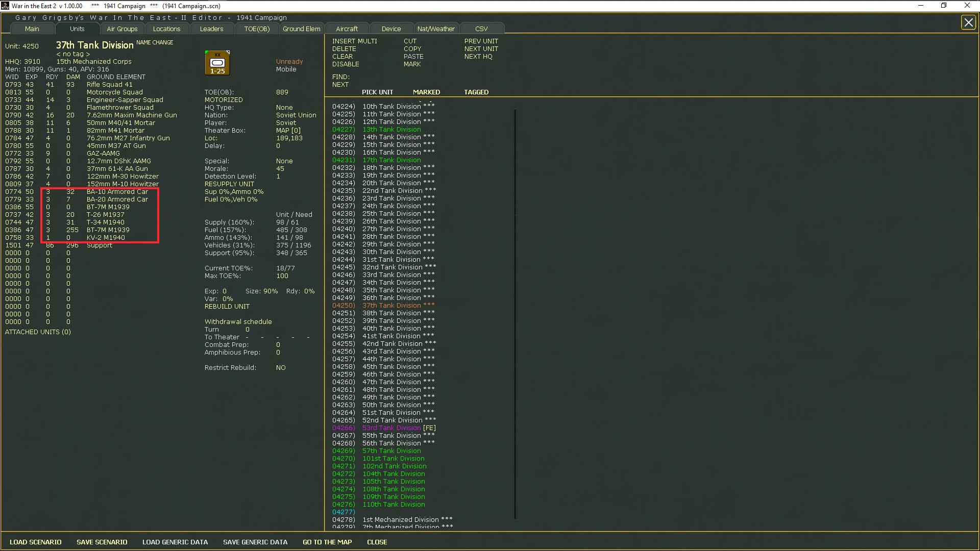Select the MARKED list filter
Image resolution: width=980 pixels, height=551 pixels.
coord(426,92)
